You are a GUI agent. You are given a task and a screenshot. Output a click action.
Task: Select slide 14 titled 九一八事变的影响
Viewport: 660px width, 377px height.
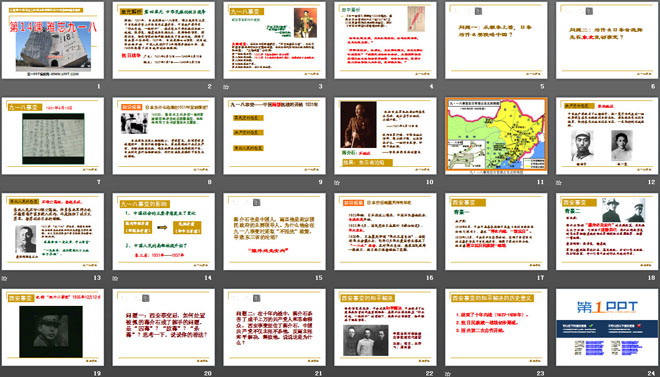point(163,231)
